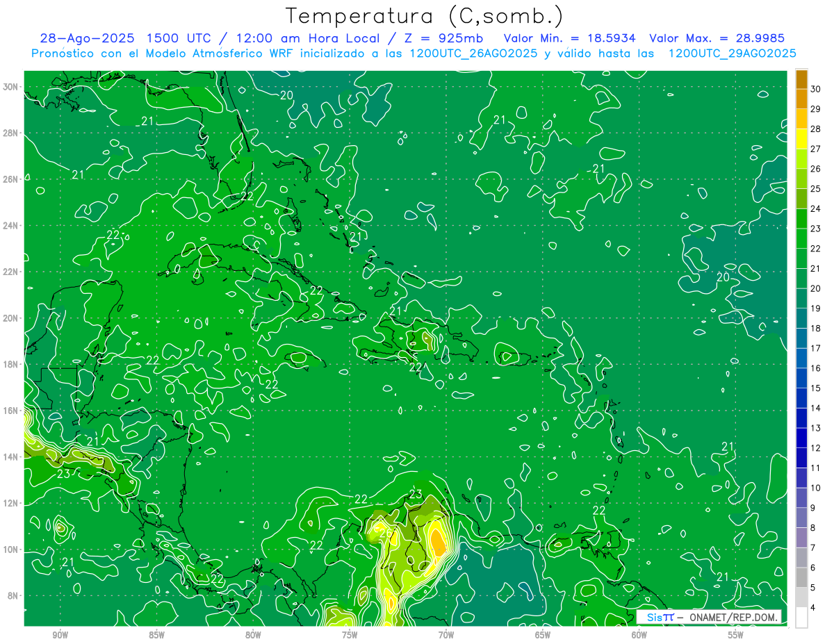Click the color scale label 11
The image size is (834, 644).
816,468
